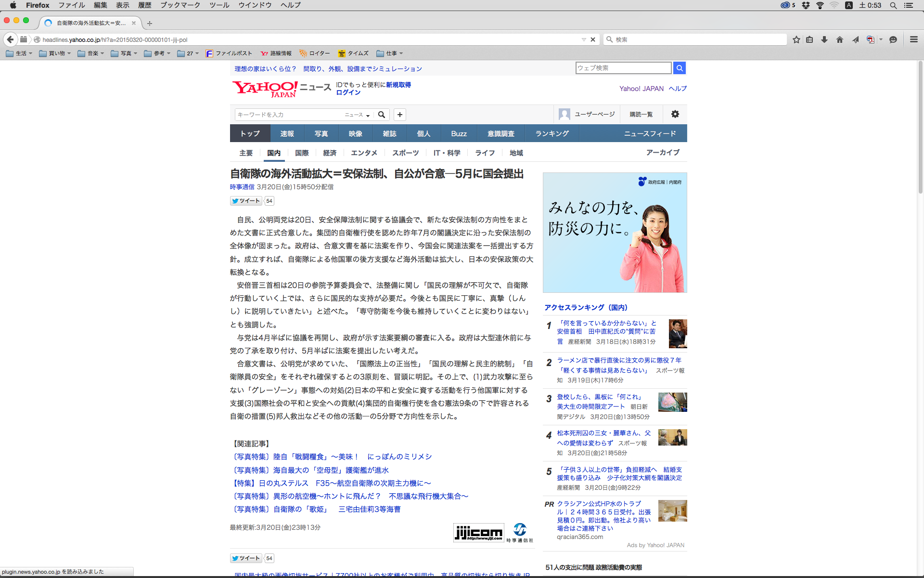Screen dimensions: 924x578
Task: Stop page loading with the X button
Action: 593,39
